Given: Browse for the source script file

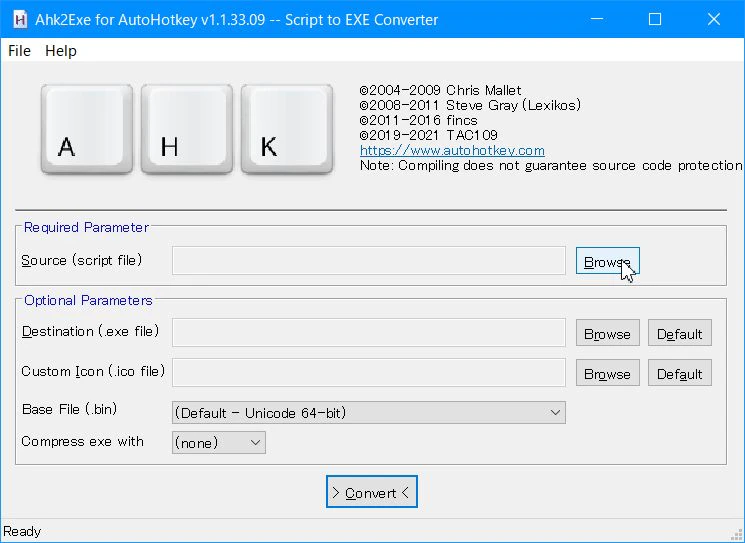Looking at the screenshot, I should (x=608, y=261).
